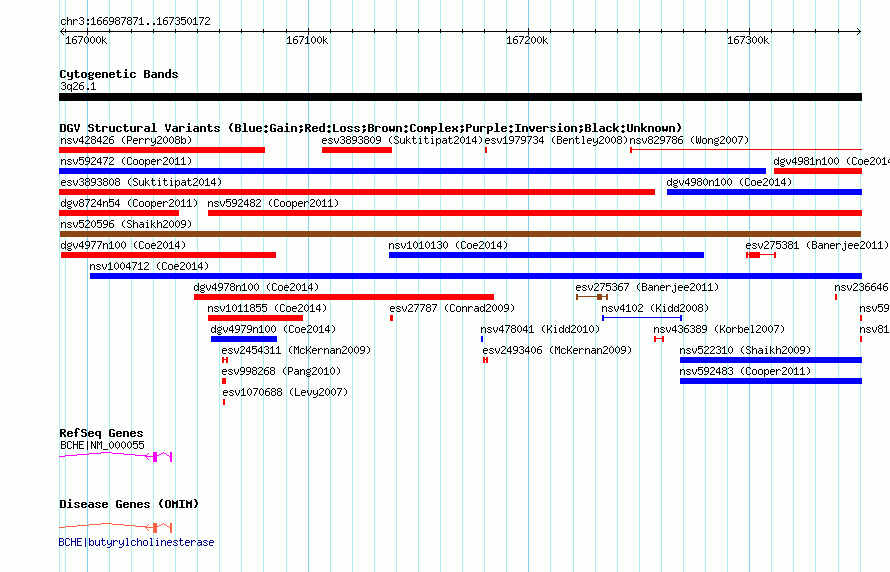890x572 pixels.
Task: Click the 167300k ruler tick label
Action: [x=748, y=40]
